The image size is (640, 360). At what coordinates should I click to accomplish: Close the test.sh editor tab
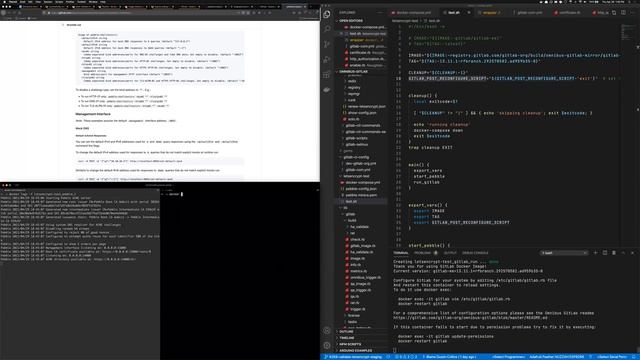pos(469,13)
